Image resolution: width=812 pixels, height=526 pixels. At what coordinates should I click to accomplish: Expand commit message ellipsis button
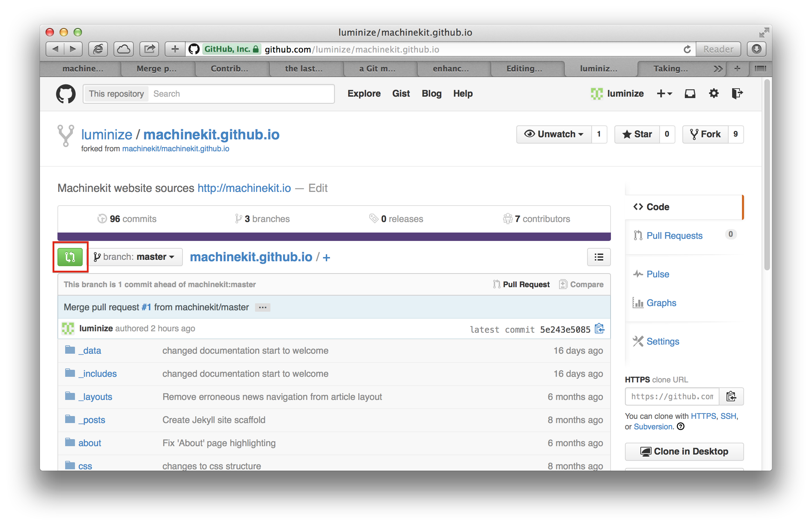pos(263,307)
